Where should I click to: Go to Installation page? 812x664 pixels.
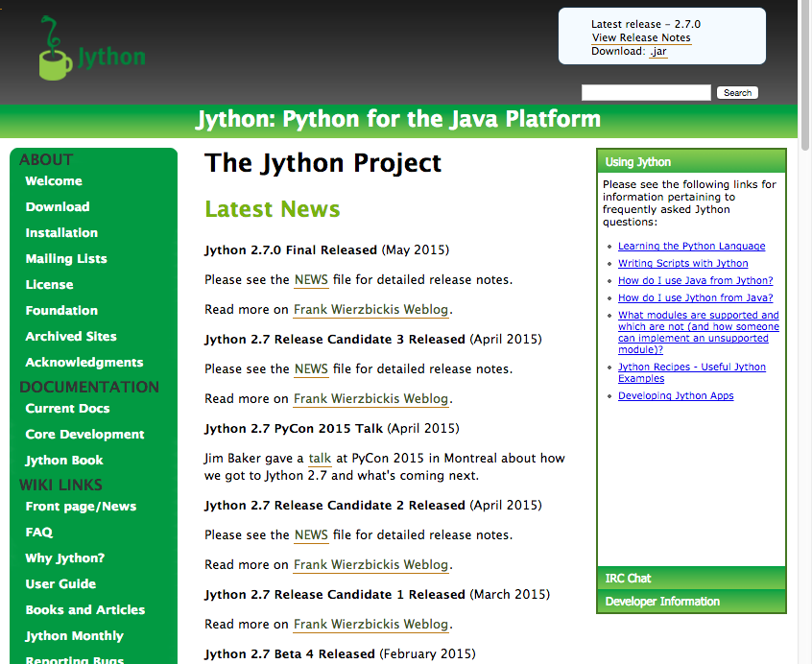click(x=61, y=233)
